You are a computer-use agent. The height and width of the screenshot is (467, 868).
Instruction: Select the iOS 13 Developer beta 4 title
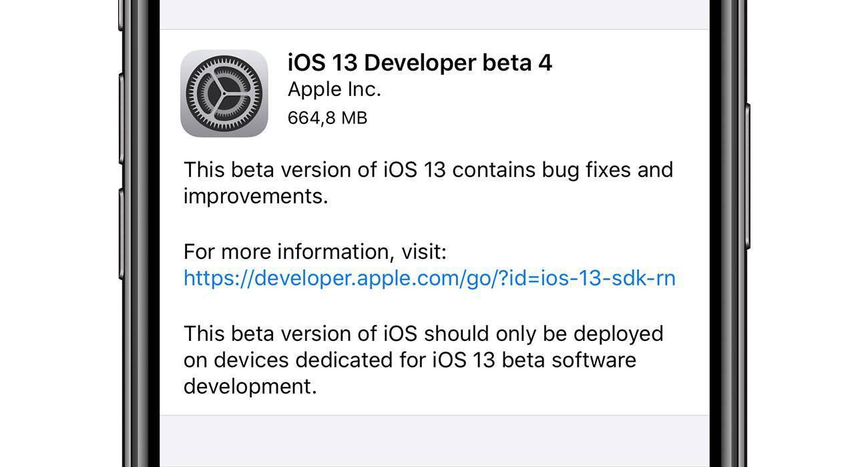point(420,63)
